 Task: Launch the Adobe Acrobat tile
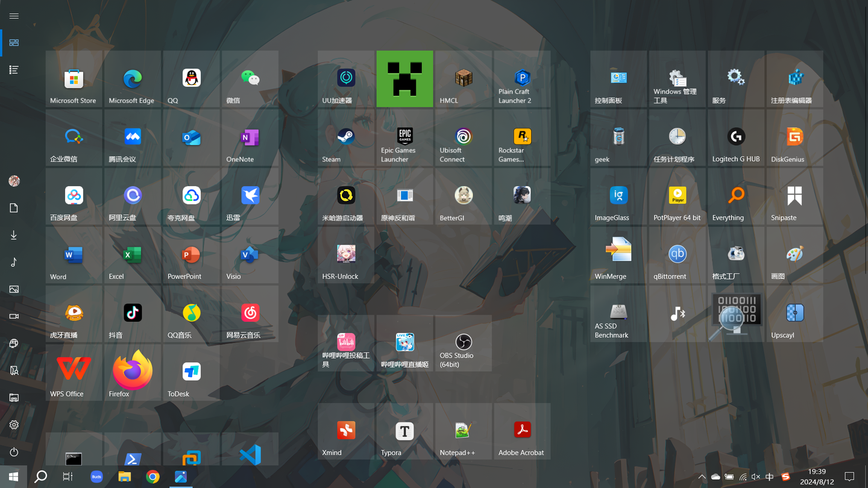click(x=522, y=431)
